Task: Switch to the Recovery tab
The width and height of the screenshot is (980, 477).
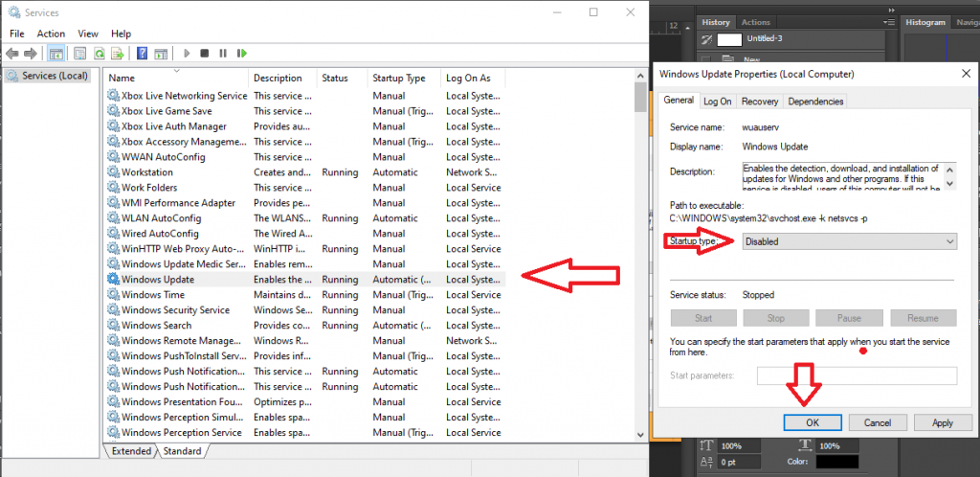Action: pyautogui.click(x=759, y=101)
